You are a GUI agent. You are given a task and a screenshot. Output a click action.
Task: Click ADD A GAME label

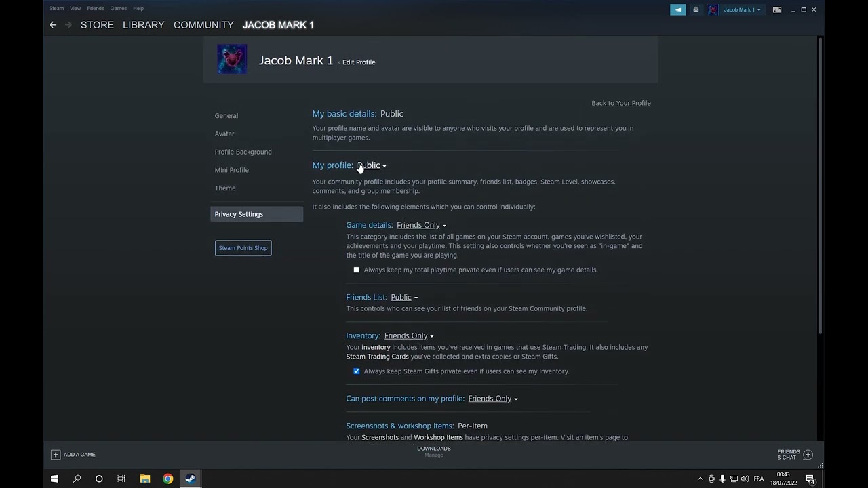79,455
